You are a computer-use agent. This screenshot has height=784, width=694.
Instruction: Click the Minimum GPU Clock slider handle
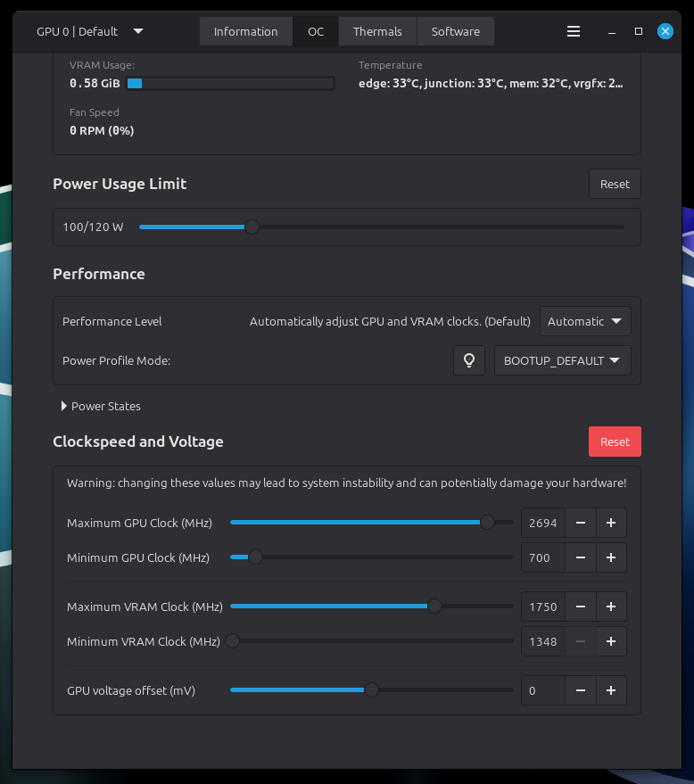(255, 557)
